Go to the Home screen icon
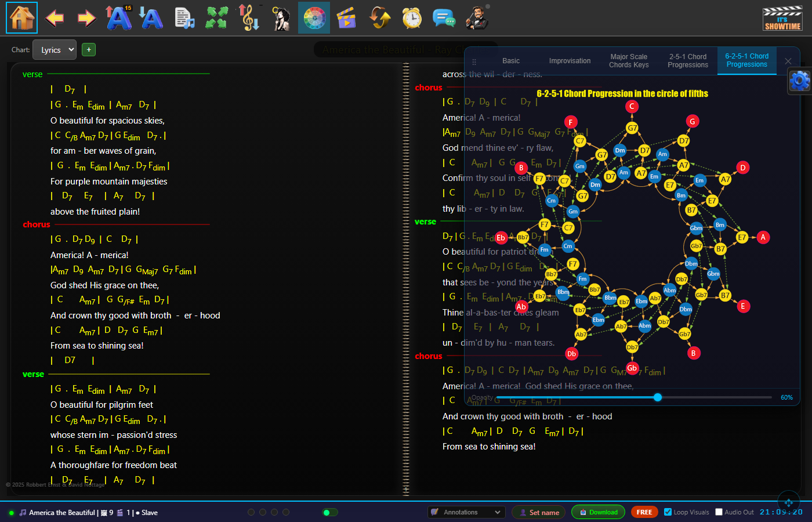 (21, 17)
